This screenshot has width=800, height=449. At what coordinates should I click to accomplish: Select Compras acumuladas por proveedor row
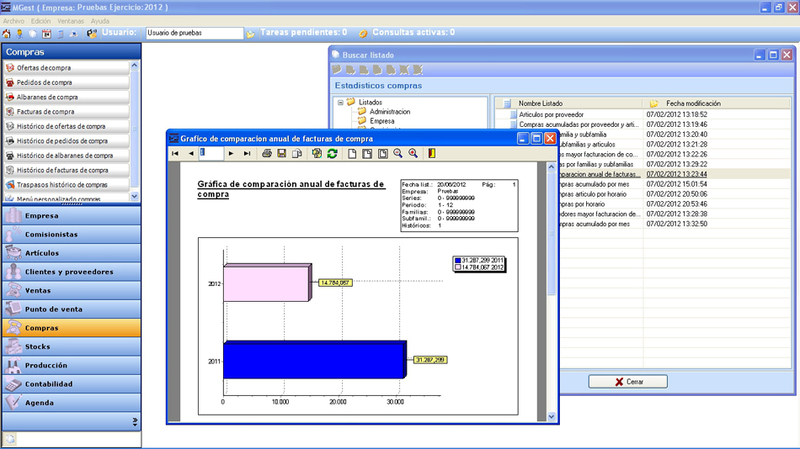click(579, 124)
